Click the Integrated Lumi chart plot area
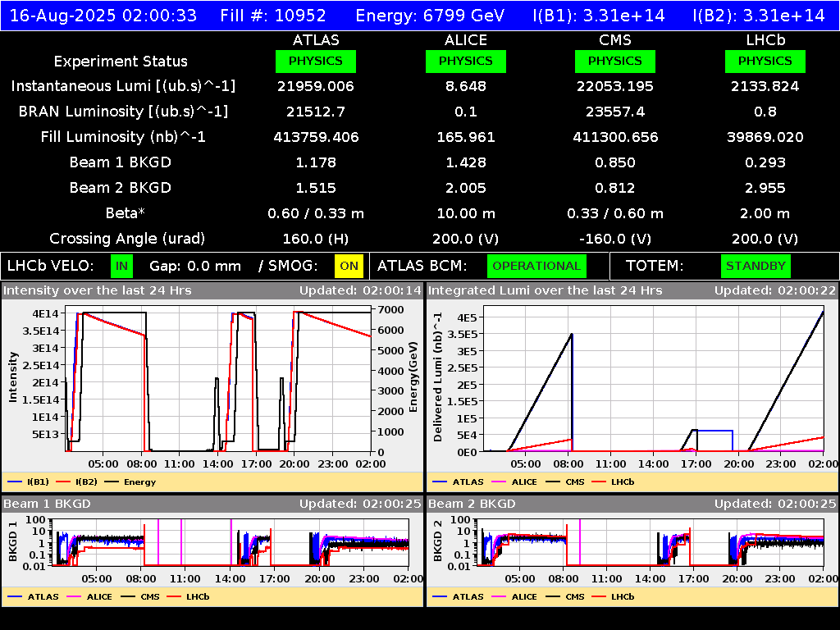This screenshot has height=630, width=840. [x=654, y=379]
